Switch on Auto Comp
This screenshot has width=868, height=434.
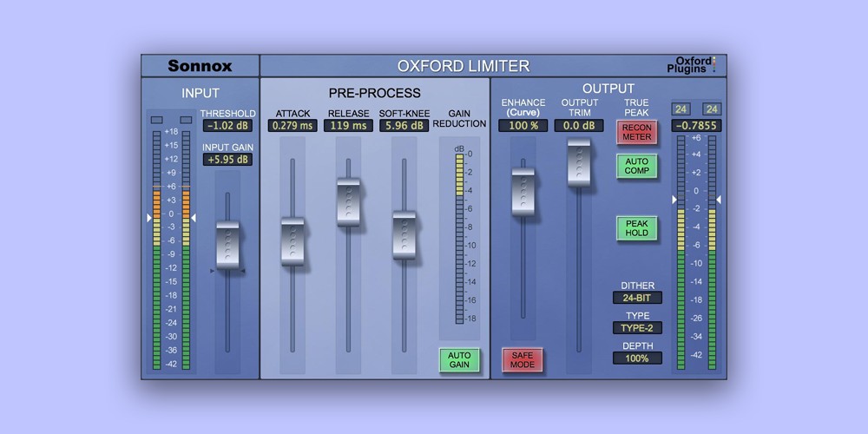click(x=636, y=166)
